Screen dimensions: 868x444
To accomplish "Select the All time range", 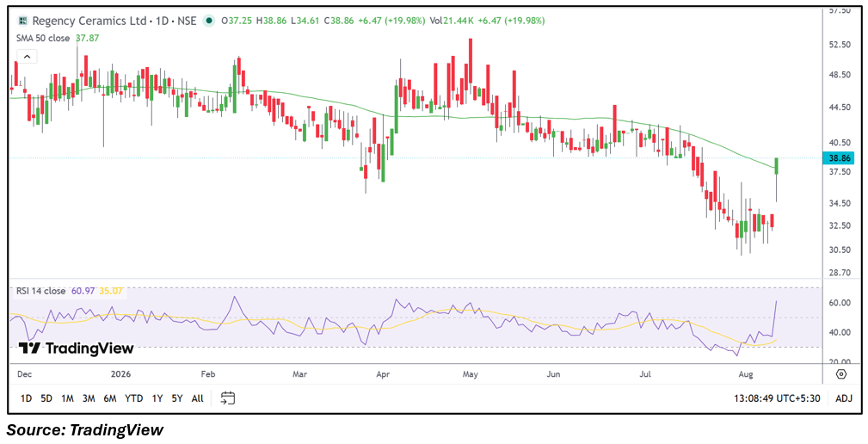I will tap(197, 398).
